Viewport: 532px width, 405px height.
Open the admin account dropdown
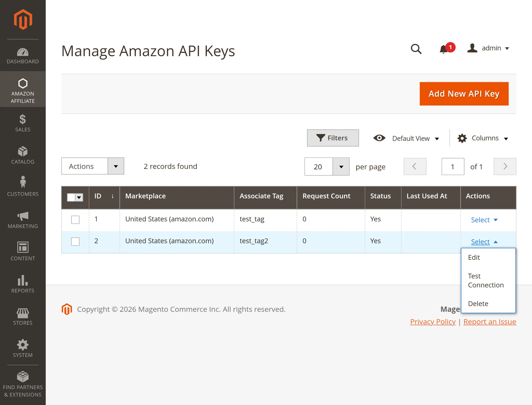coord(495,48)
